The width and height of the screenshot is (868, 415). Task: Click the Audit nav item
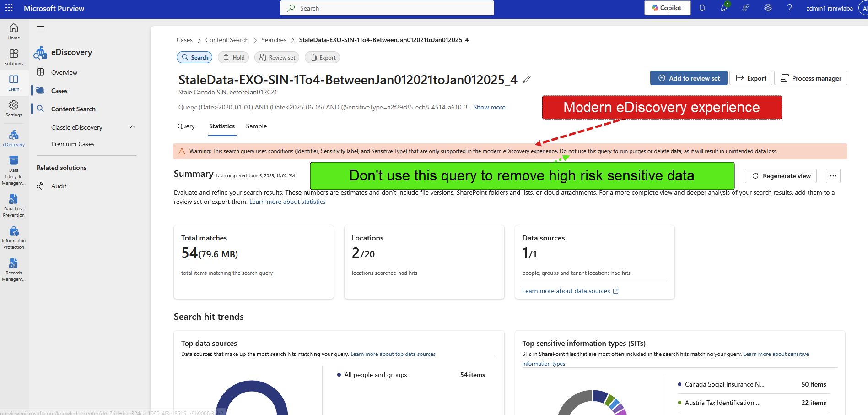(59, 186)
